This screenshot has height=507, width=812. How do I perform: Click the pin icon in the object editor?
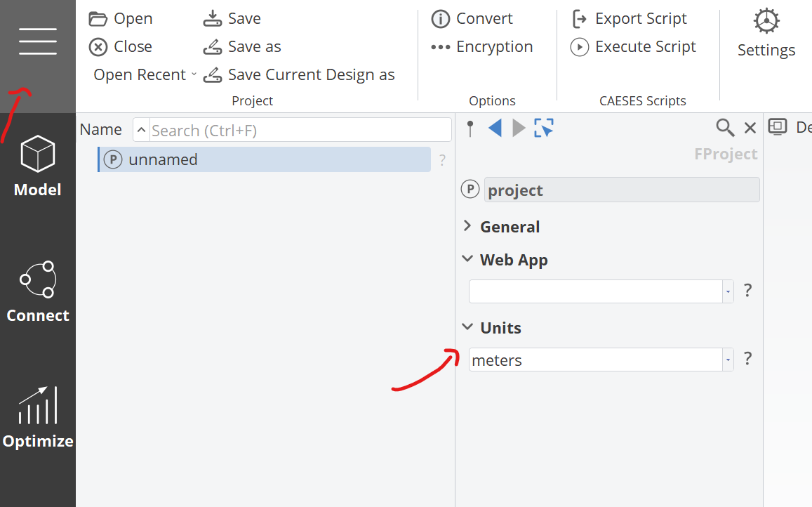coord(470,128)
